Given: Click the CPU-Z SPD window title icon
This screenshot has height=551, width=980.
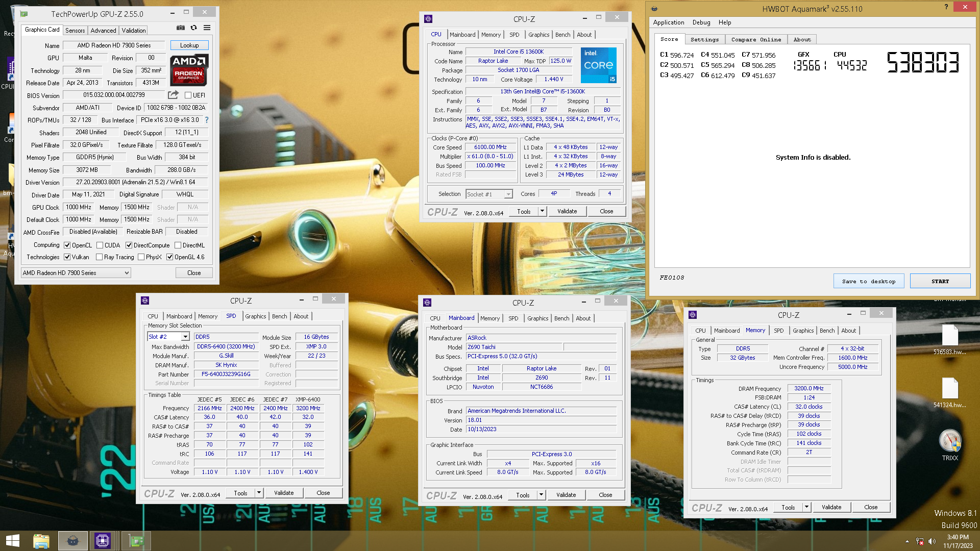Looking at the screenshot, I should click(145, 300).
